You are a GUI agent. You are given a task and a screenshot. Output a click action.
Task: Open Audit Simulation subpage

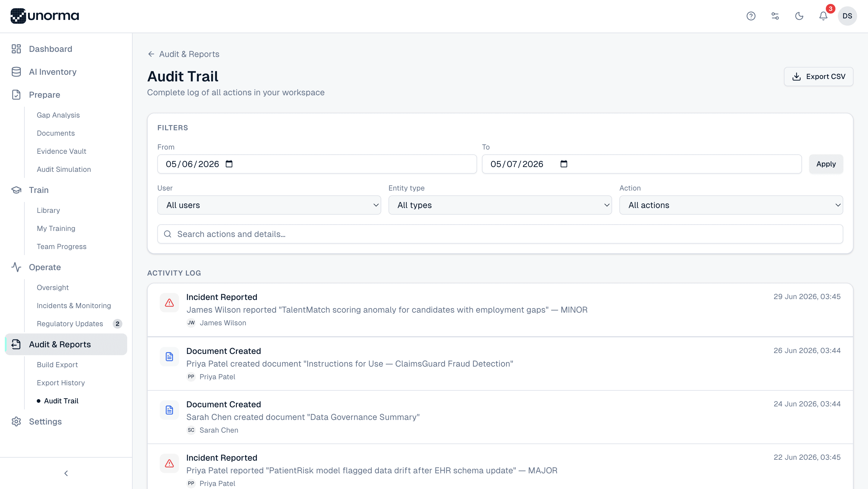pyautogui.click(x=64, y=169)
